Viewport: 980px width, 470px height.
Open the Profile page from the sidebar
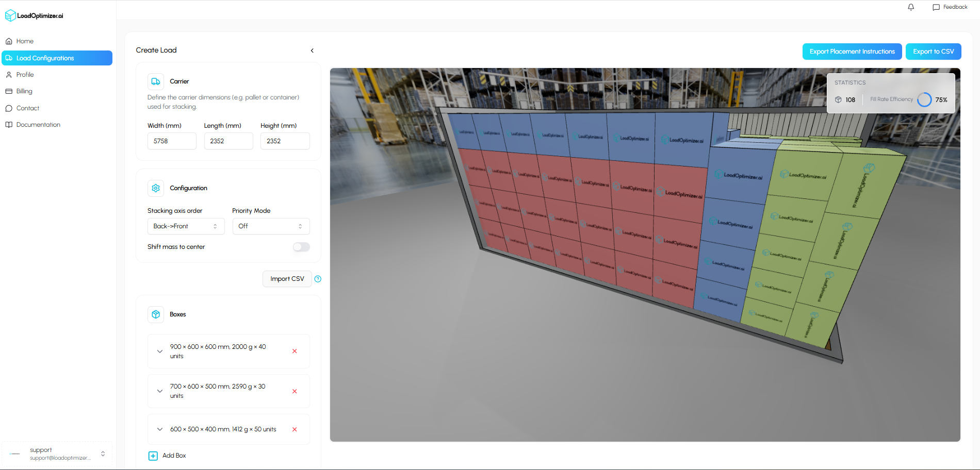click(x=26, y=74)
